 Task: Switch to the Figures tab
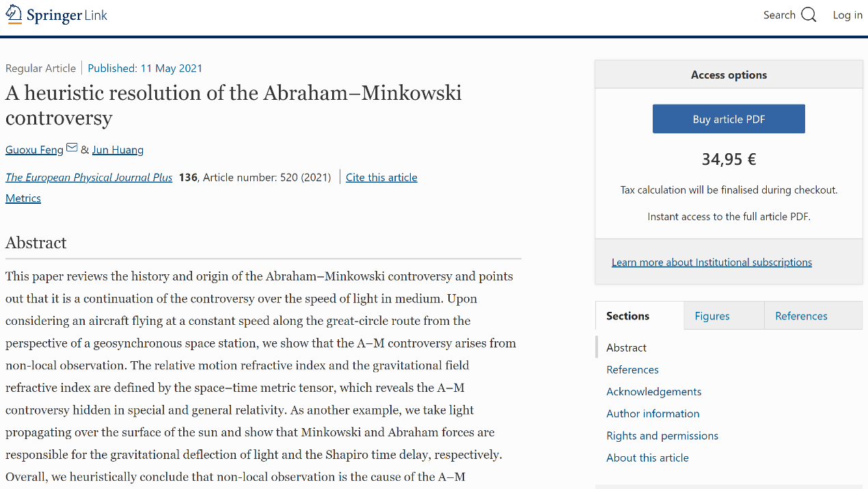[x=712, y=316]
